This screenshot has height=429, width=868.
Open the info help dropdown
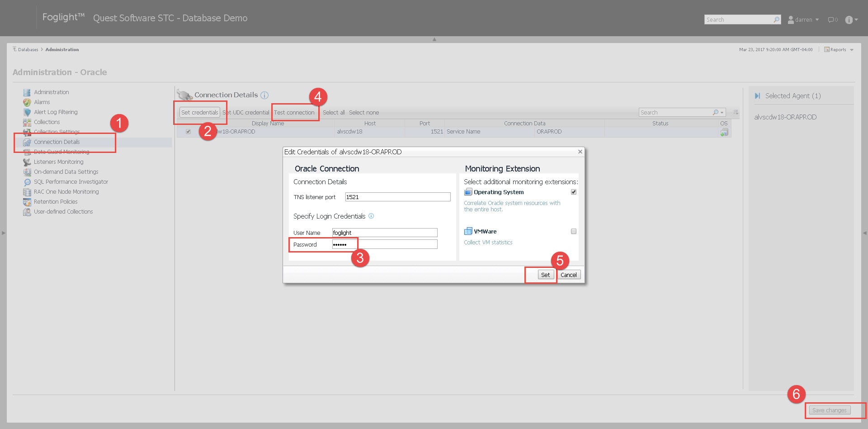point(851,20)
